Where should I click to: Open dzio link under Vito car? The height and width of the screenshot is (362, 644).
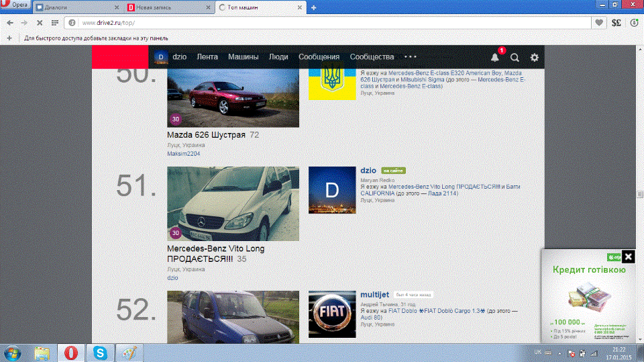tap(172, 277)
